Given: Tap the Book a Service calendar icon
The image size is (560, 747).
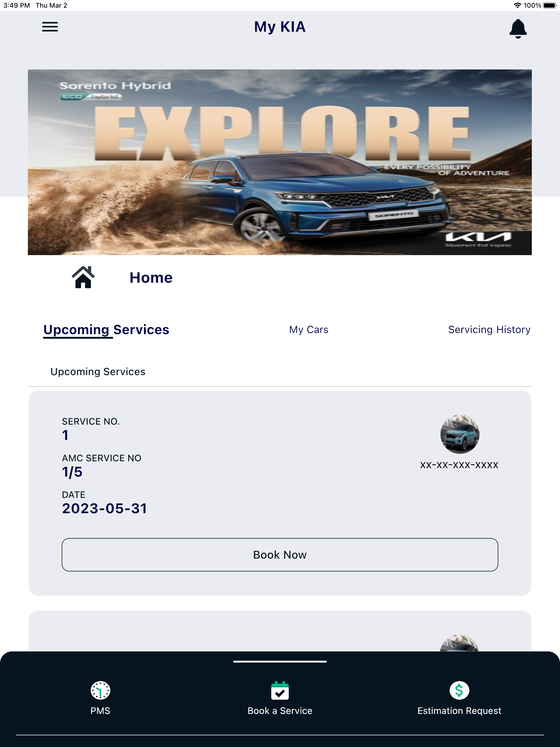Looking at the screenshot, I should [x=280, y=690].
